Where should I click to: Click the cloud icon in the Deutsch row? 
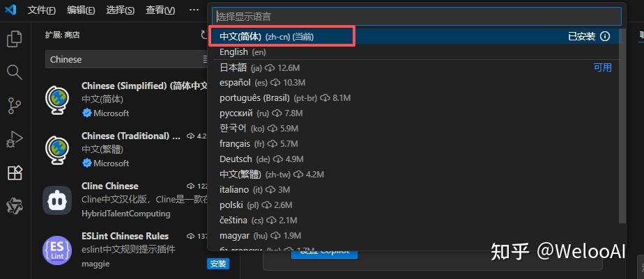(278, 159)
